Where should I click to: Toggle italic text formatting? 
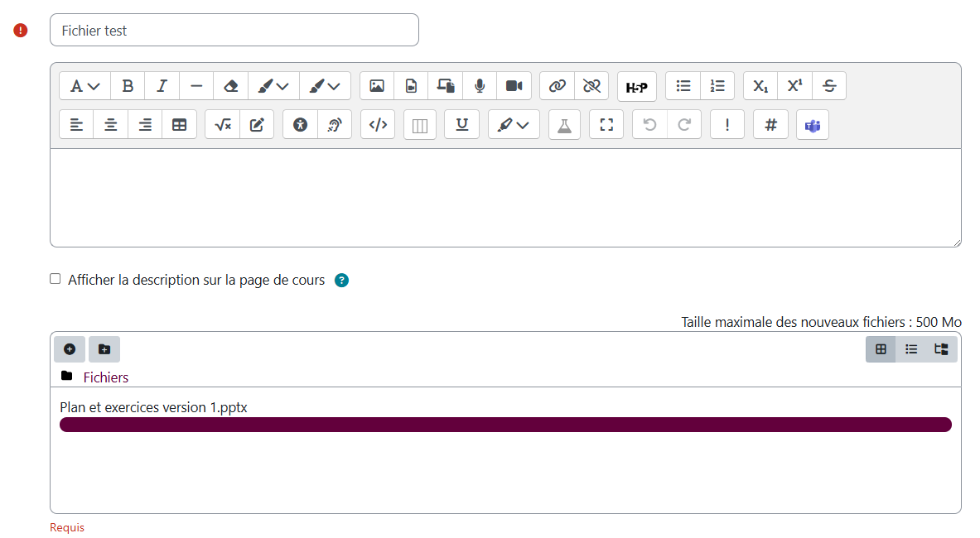point(162,85)
